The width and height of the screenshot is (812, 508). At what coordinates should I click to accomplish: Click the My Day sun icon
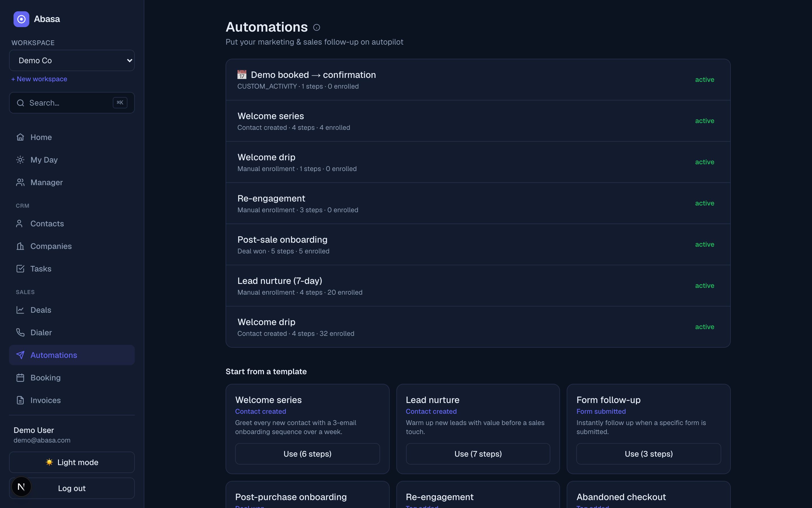20,159
